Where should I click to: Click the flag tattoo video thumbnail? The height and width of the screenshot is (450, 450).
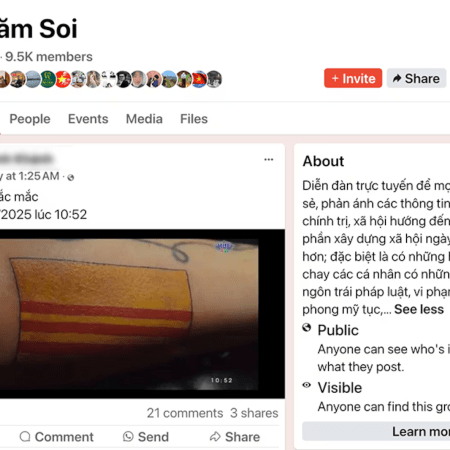click(142, 314)
